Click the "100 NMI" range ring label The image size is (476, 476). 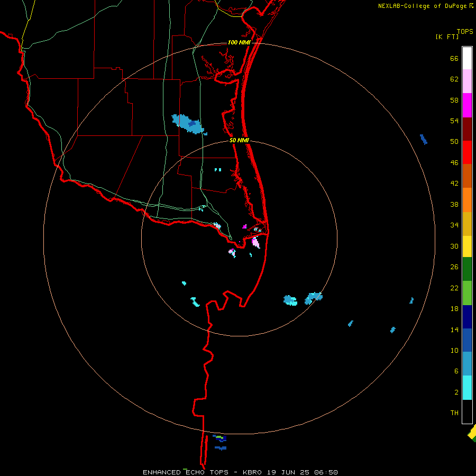point(239,42)
